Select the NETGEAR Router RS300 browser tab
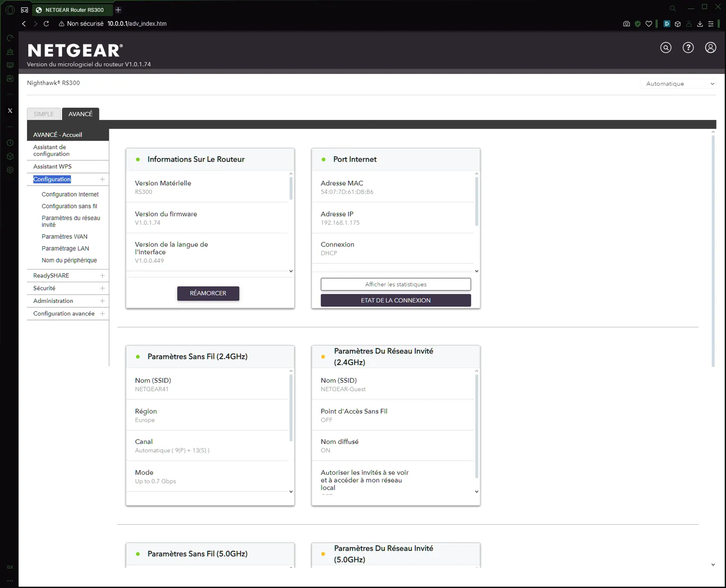The height and width of the screenshot is (588, 726). [x=72, y=10]
